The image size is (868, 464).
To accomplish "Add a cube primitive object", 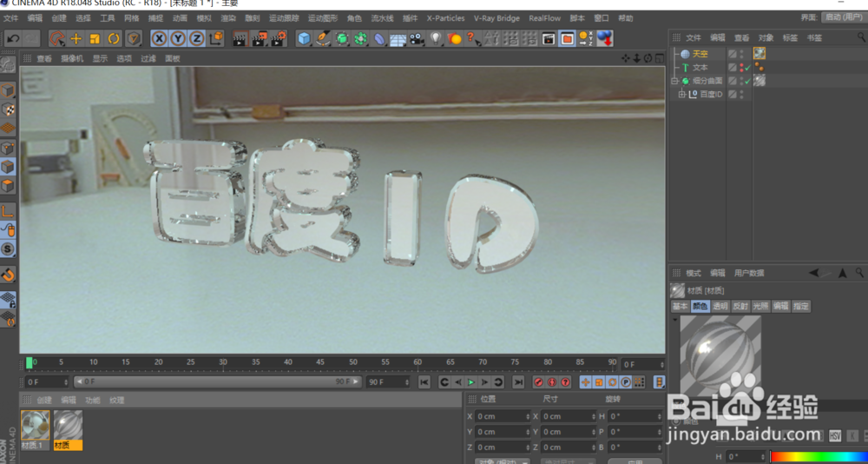I will [x=304, y=39].
